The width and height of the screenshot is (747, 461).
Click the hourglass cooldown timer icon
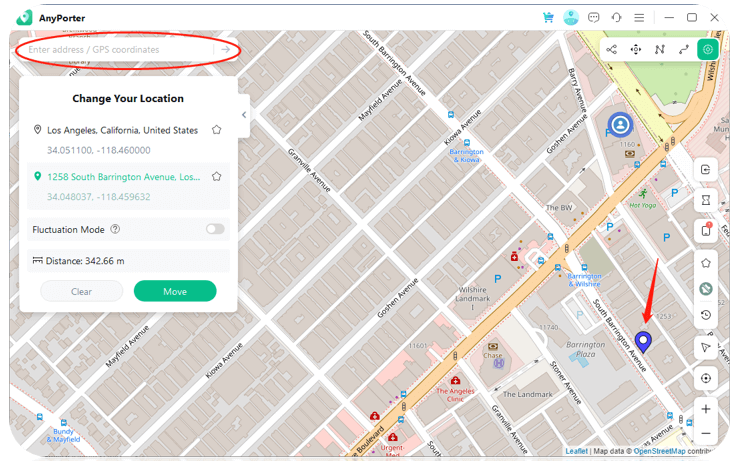click(x=706, y=200)
